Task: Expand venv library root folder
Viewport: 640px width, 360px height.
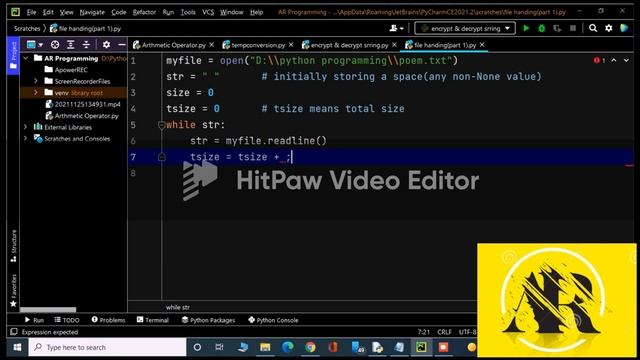Action: [x=36, y=92]
